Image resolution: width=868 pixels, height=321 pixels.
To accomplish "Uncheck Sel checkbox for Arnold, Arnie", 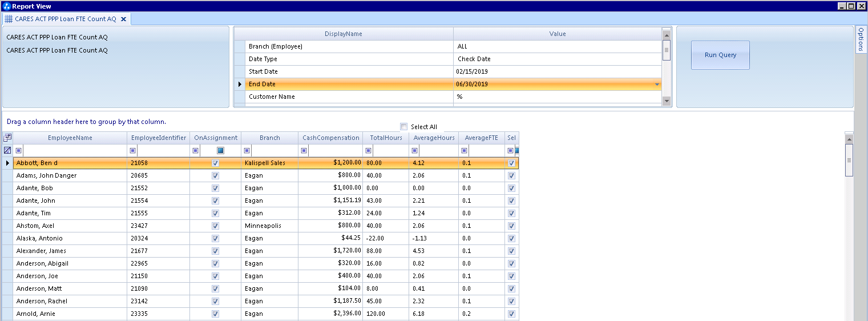I will [x=511, y=314].
